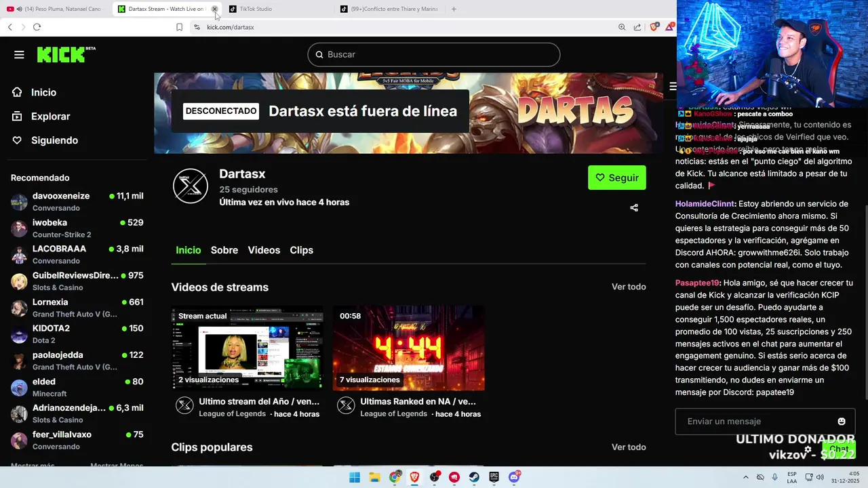Open Siguiendo in the sidebar

(x=45, y=140)
